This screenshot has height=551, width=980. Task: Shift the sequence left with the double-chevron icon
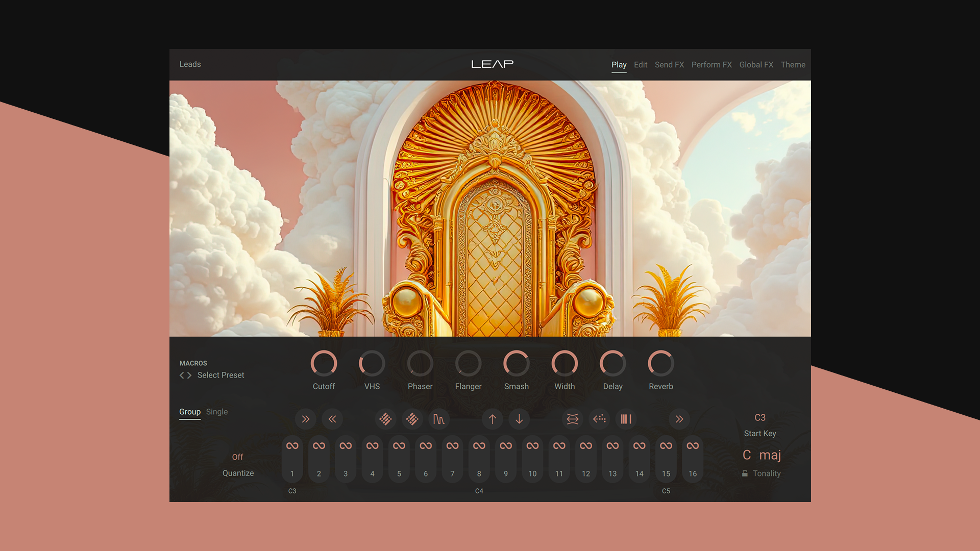click(332, 419)
